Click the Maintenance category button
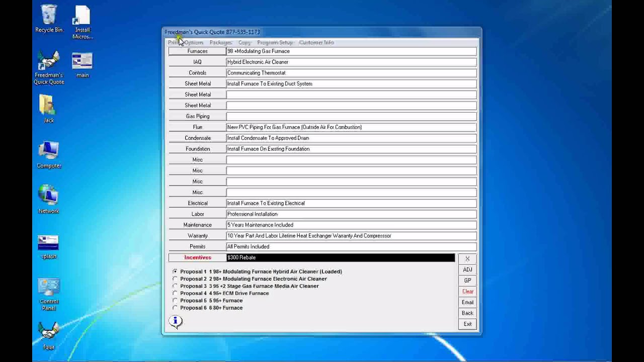644x362 pixels. (197, 225)
